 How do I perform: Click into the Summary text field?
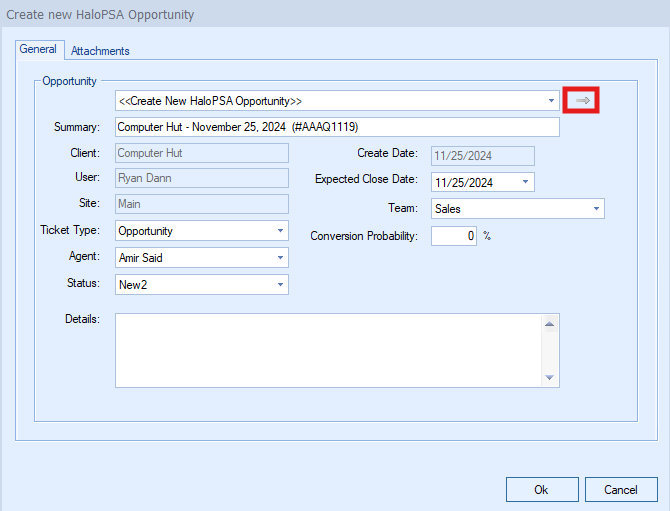[x=337, y=127]
